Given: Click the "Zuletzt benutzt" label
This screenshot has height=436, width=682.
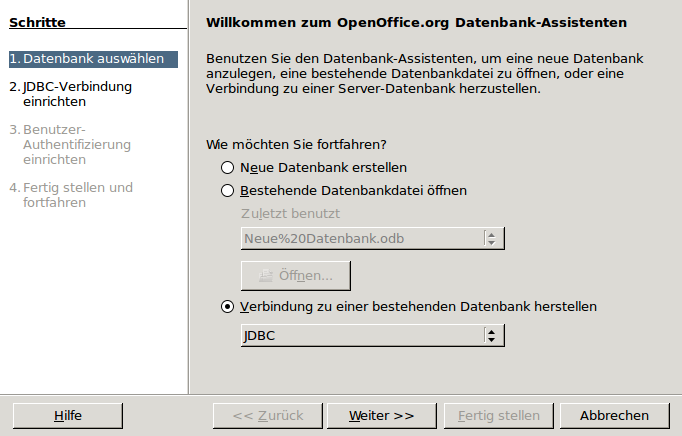Looking at the screenshot, I should tap(290, 213).
